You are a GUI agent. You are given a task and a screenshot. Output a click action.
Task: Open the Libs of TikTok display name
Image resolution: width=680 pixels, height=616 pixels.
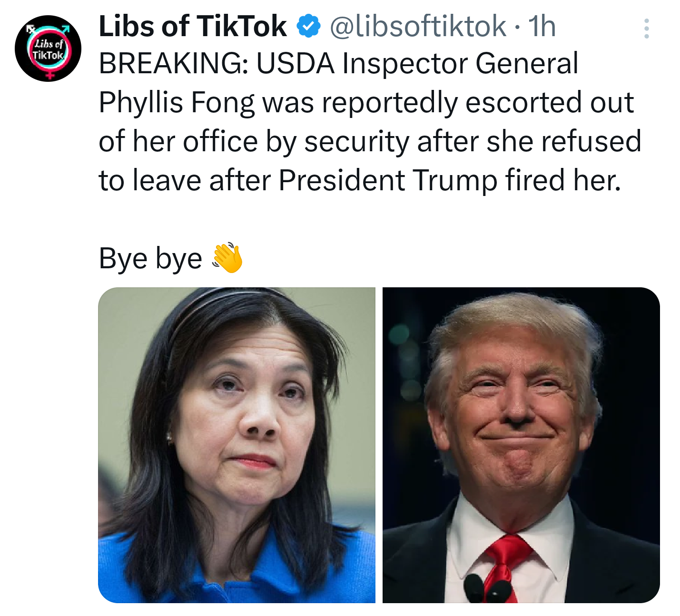(x=193, y=26)
